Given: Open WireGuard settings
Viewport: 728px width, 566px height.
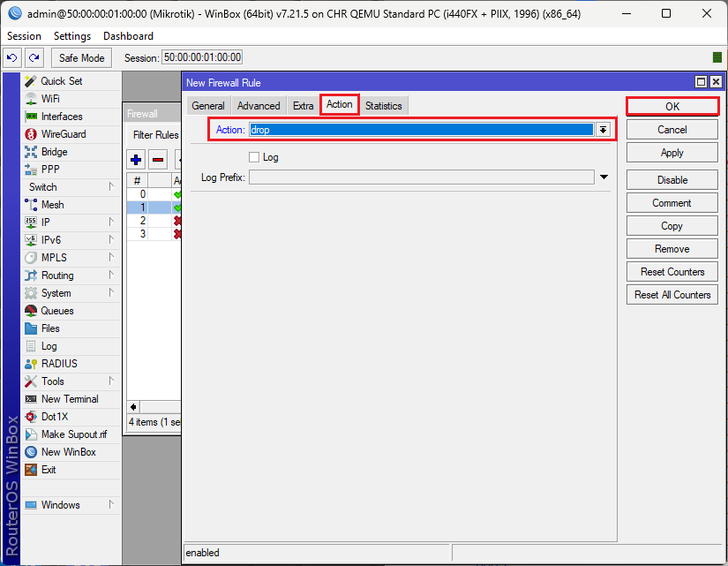Looking at the screenshot, I should point(71,134).
